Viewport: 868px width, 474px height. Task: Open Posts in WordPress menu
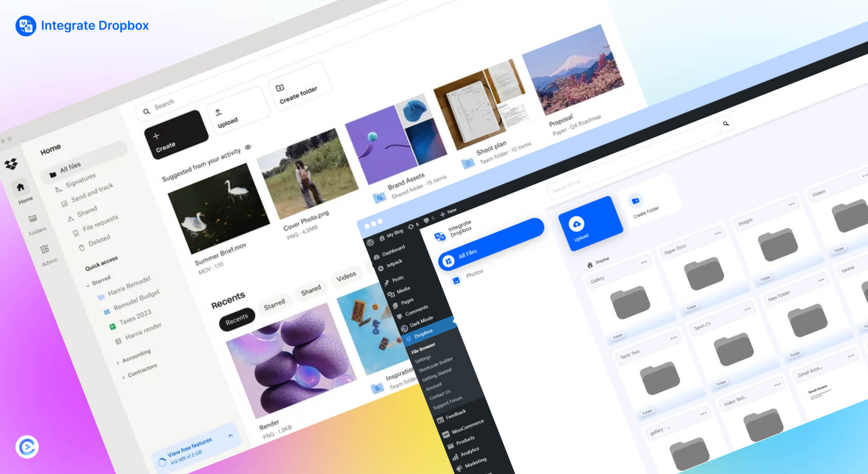pyautogui.click(x=394, y=280)
